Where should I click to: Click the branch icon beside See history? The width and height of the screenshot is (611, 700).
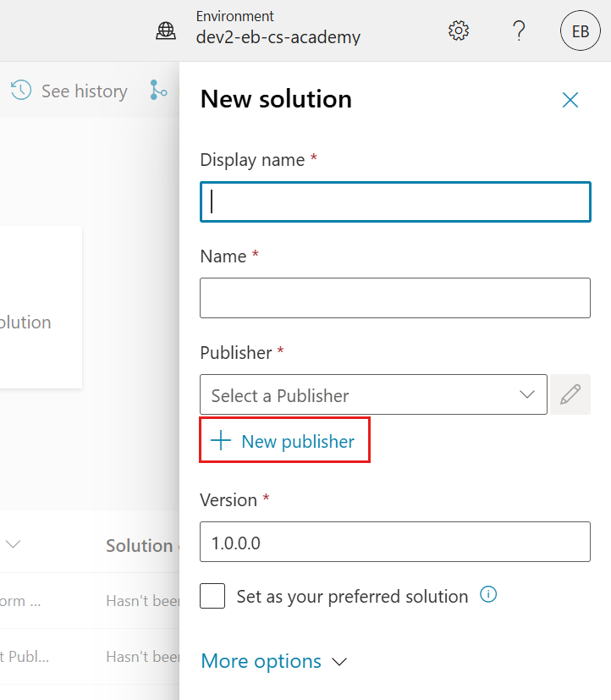pos(158,91)
